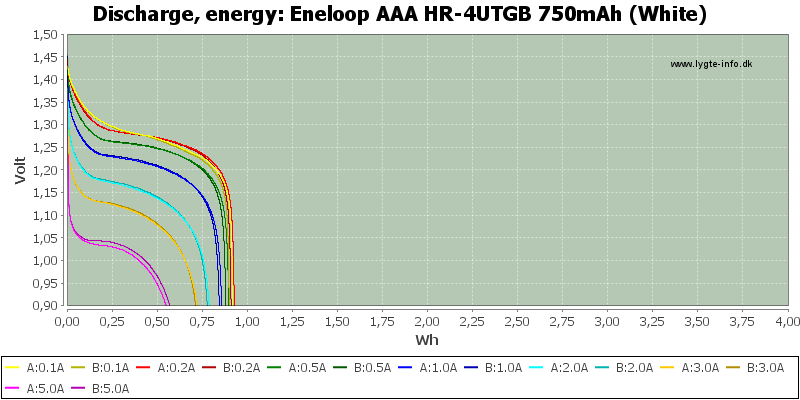The image size is (800, 400).
Task: Click the A:0.2A red legend swatch
Action: 144,367
